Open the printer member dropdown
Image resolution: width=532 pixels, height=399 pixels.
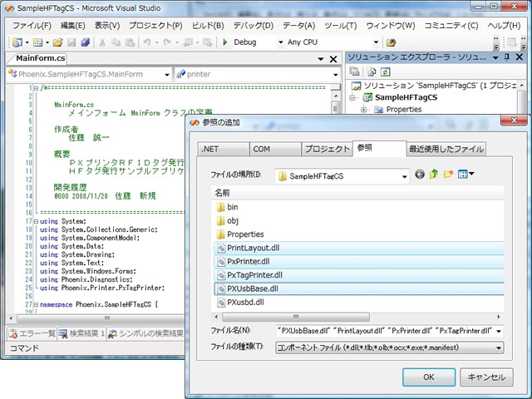[336, 74]
